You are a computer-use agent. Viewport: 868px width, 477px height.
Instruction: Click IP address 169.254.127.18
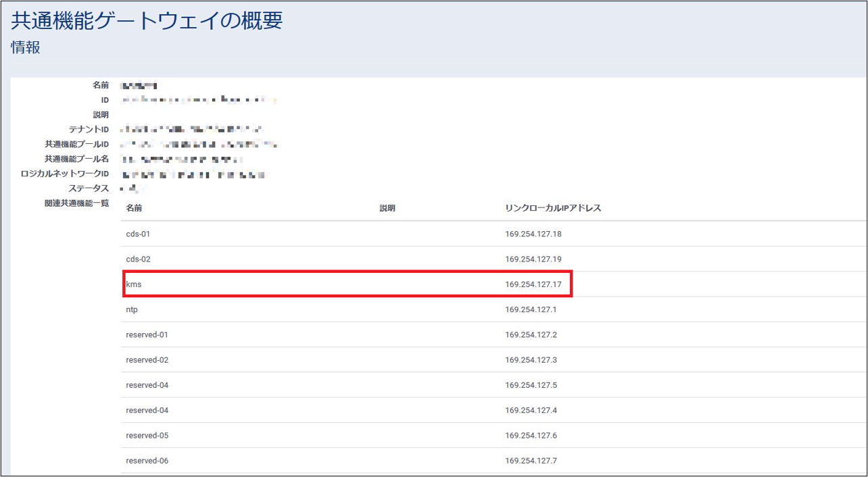pyautogui.click(x=533, y=234)
